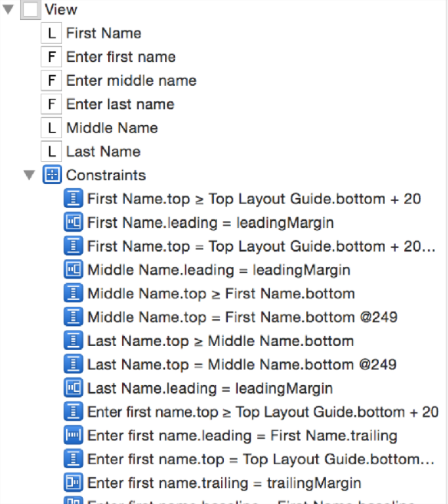This screenshot has height=504, width=448.
Task: Click the L icon beside First Name
Action: pos(51,33)
